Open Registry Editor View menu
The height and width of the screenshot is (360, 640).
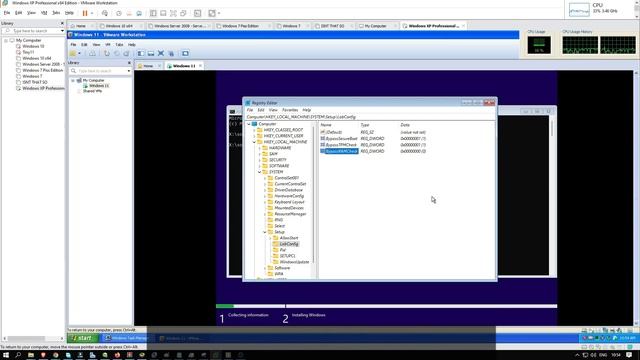(x=273, y=110)
